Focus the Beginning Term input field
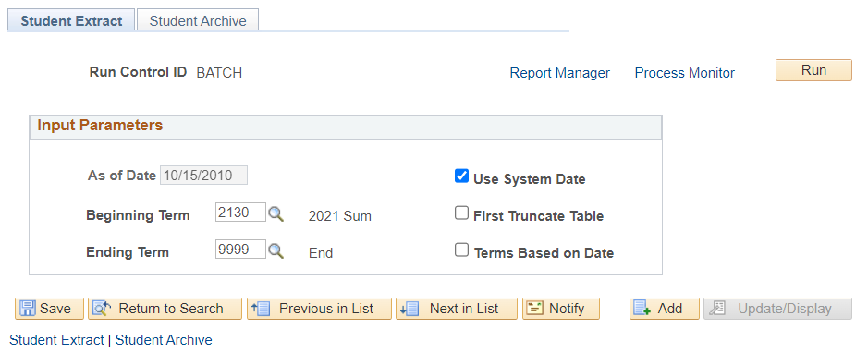This screenshot has width=868, height=353. click(x=241, y=213)
